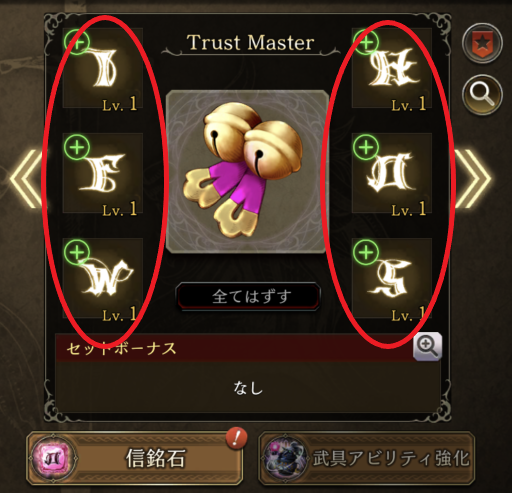This screenshot has width=512, height=493.
Task: Select the H rune slot
Action: click(392, 68)
